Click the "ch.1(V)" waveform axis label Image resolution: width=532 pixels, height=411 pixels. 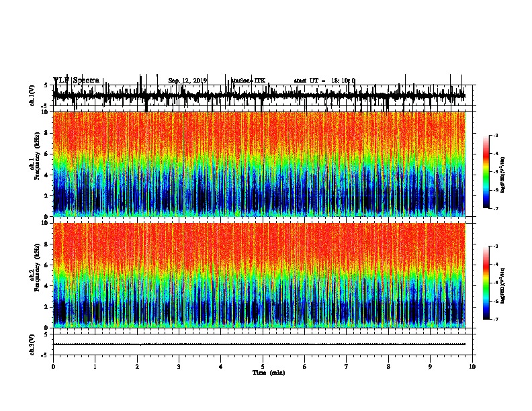32,95
